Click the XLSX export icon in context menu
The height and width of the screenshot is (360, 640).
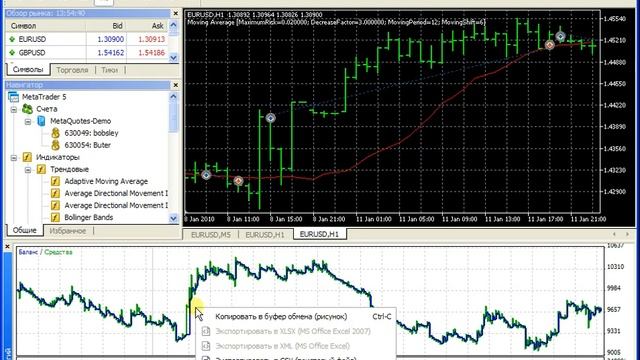click(206, 331)
